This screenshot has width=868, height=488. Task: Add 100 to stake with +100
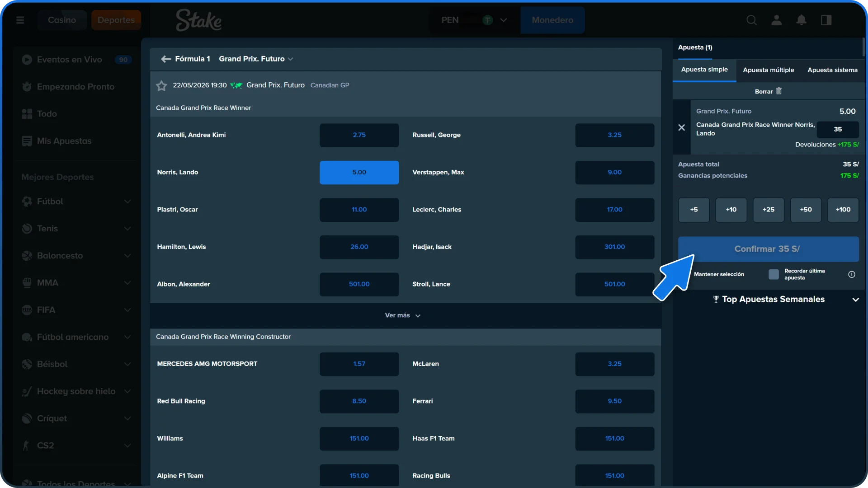843,210
